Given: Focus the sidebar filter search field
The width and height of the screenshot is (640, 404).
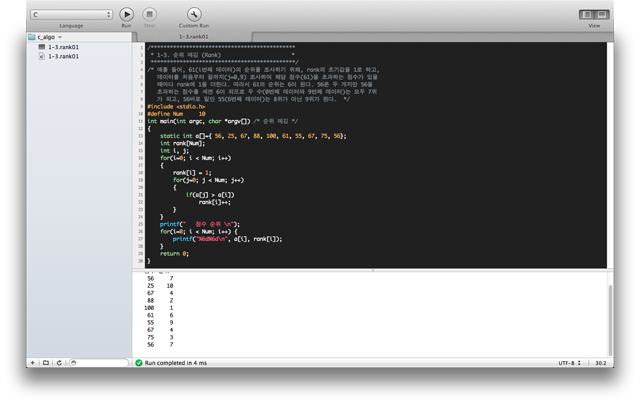Looking at the screenshot, I should point(98,362).
